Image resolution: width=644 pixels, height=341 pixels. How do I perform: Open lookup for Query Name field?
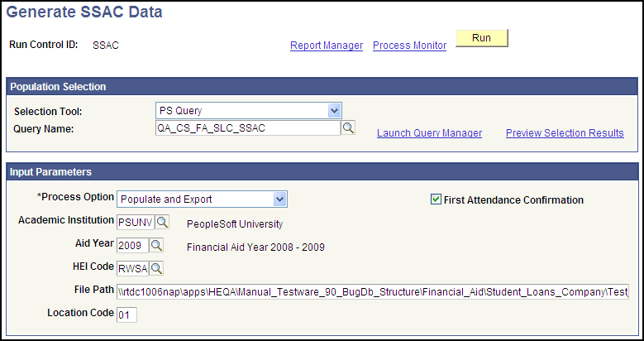coord(348,128)
